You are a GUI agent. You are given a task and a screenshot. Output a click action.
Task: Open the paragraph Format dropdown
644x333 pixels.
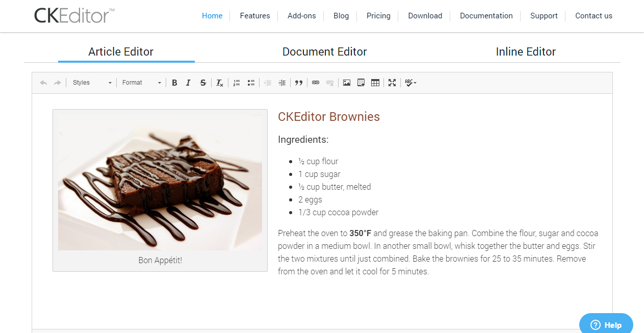click(142, 83)
